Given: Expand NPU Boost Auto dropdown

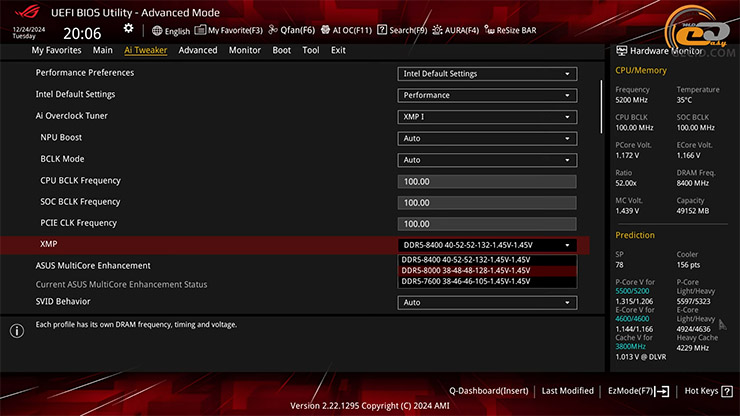Looking at the screenshot, I should pyautogui.click(x=487, y=138).
